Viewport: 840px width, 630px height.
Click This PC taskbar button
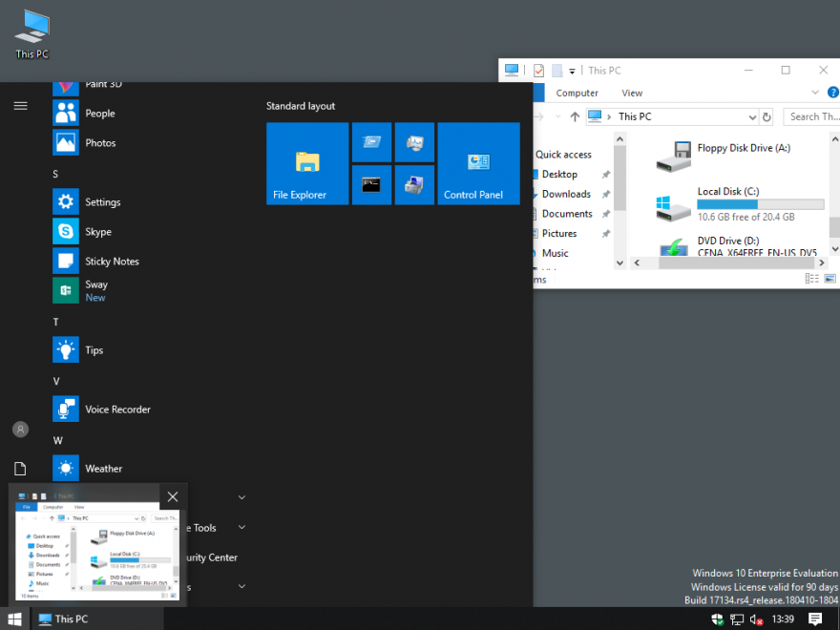(96, 619)
